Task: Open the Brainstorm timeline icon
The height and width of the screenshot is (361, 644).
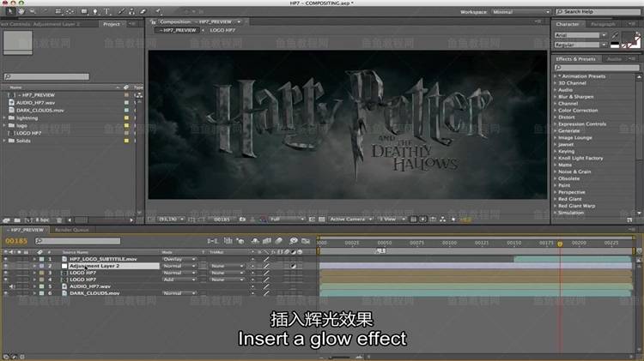Action: (294, 241)
